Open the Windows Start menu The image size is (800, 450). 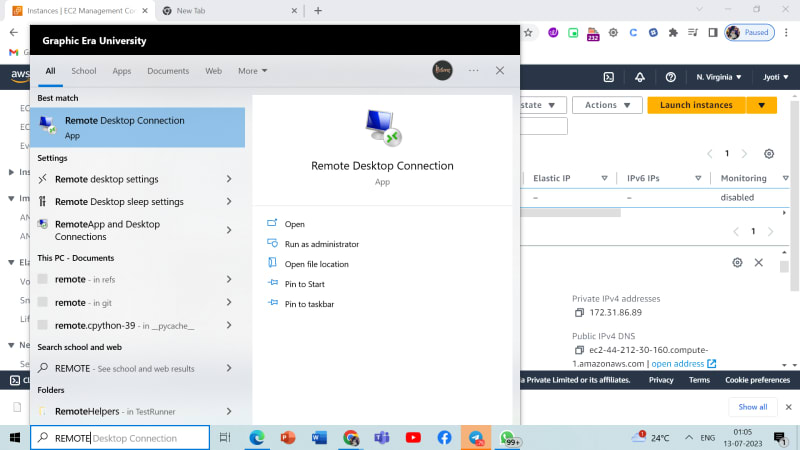point(15,438)
